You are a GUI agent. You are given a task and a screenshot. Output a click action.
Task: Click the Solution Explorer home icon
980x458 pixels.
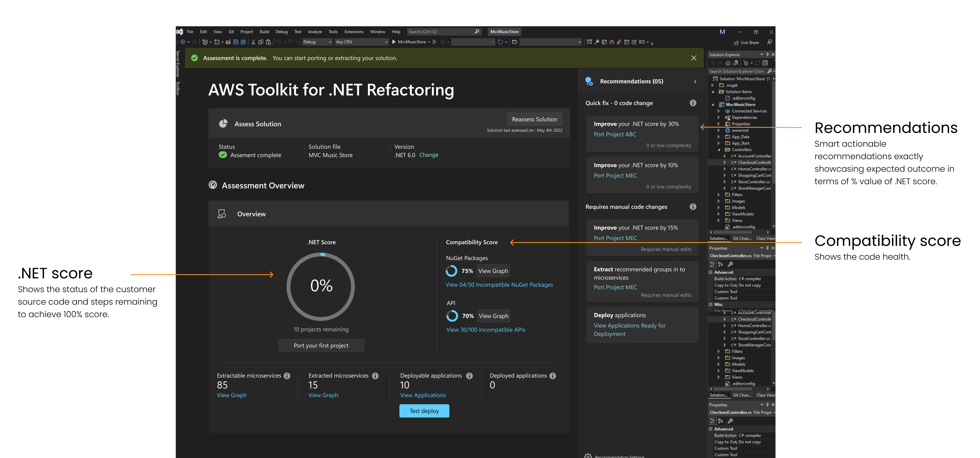[x=728, y=63]
